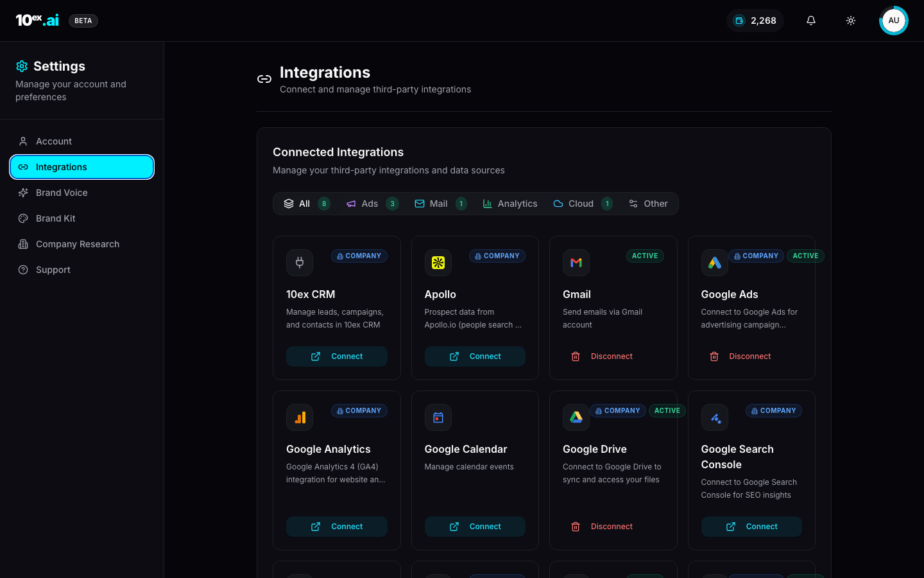Click ACTIVE badge on Google Drive card
This screenshot has height=578, width=924.
667,410
